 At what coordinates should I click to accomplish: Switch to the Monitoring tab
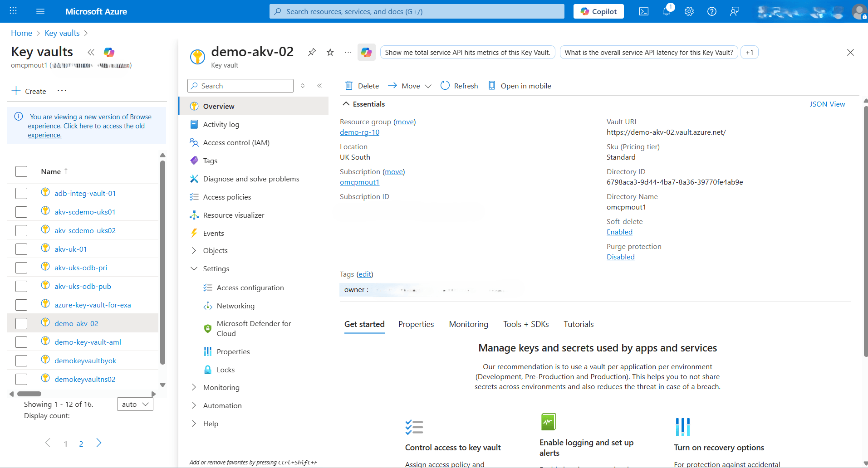click(468, 324)
